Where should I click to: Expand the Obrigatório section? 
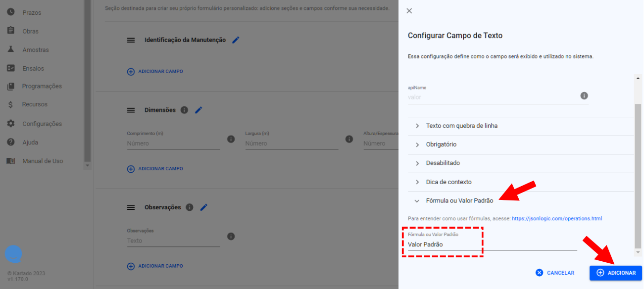pyautogui.click(x=441, y=144)
